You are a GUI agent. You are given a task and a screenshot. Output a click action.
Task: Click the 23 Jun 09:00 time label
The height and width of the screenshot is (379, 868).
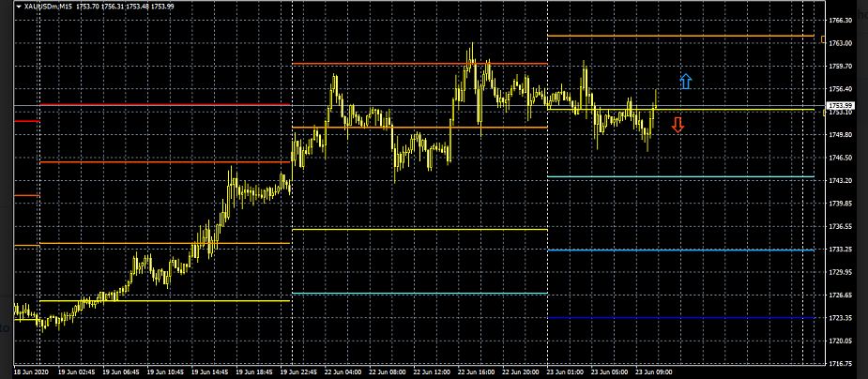[x=653, y=371]
